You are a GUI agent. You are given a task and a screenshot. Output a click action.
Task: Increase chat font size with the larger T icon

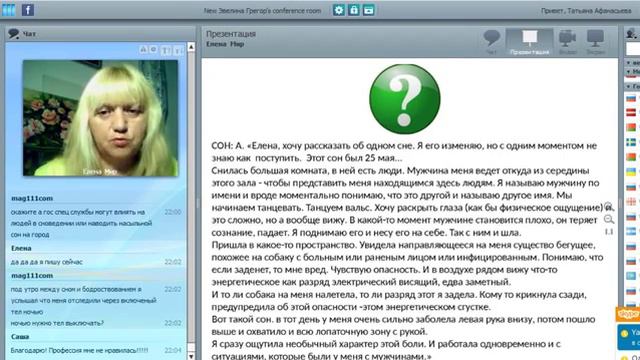[166, 50]
